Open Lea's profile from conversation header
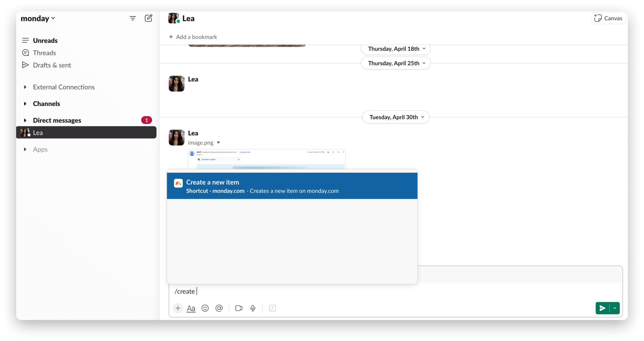The image size is (644, 341). pyautogui.click(x=181, y=18)
